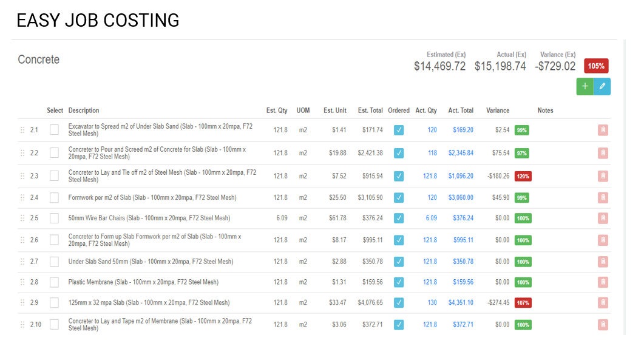Delete row 2.5 with its trash icon
Screen dimensions: 644x349
point(603,218)
